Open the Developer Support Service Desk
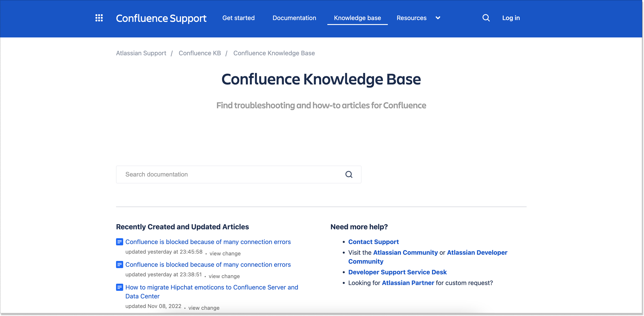The height and width of the screenshot is (316, 644). [397, 272]
